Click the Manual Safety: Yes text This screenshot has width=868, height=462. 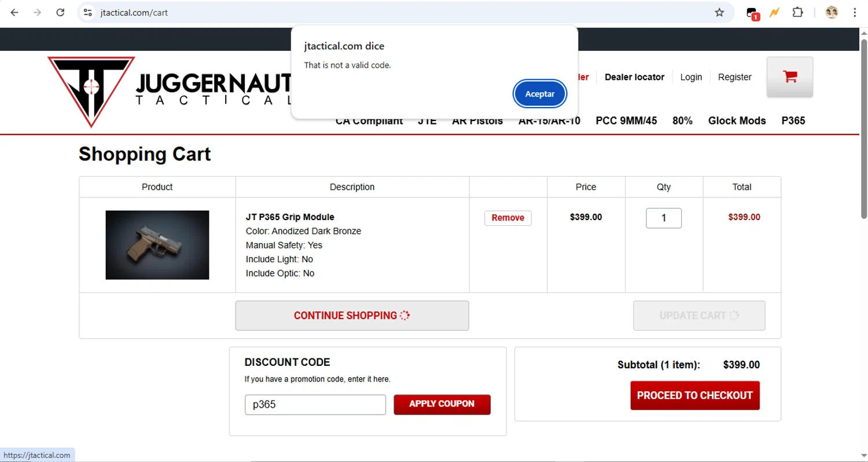[284, 245]
